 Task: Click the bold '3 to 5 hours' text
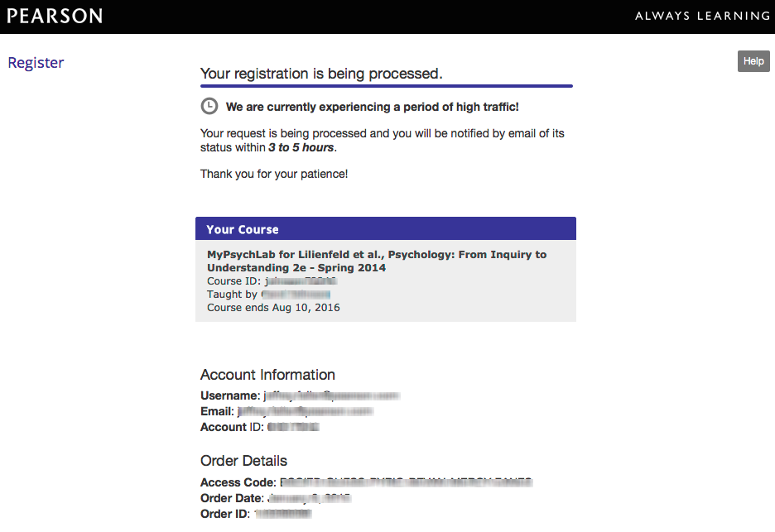[301, 147]
